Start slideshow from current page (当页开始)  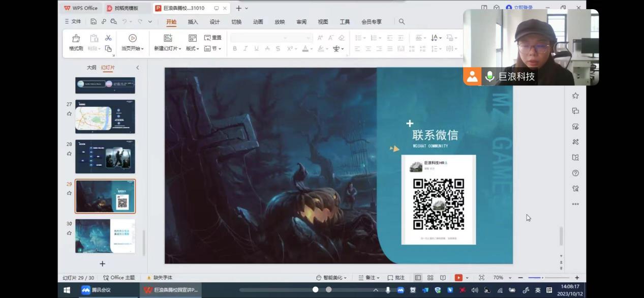coord(132,43)
